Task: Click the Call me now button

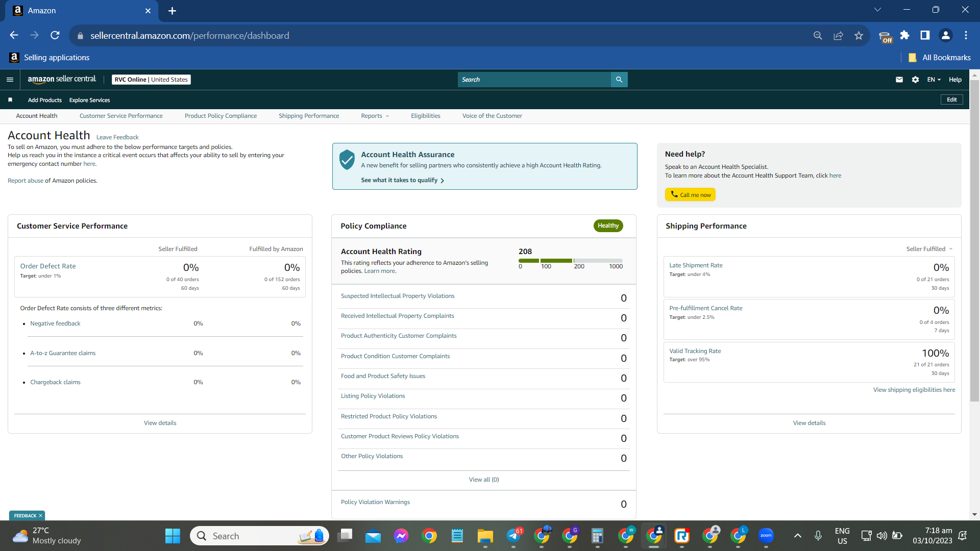Action: [x=690, y=194]
